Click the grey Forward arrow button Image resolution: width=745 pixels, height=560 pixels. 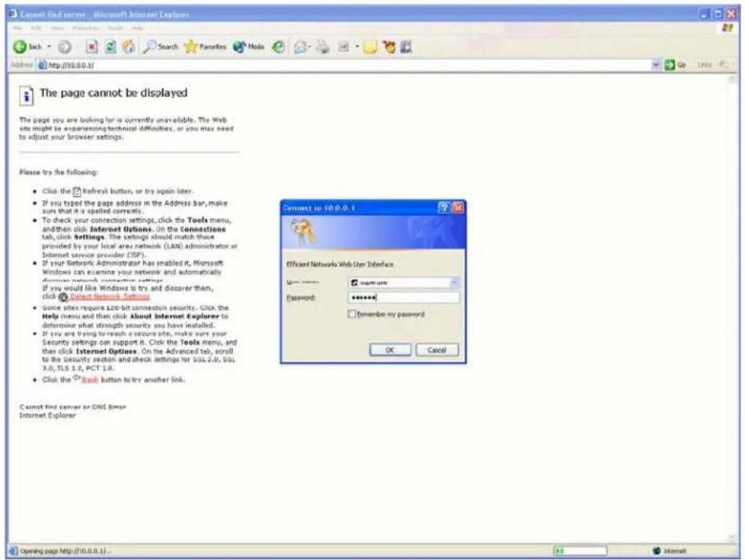click(65, 47)
